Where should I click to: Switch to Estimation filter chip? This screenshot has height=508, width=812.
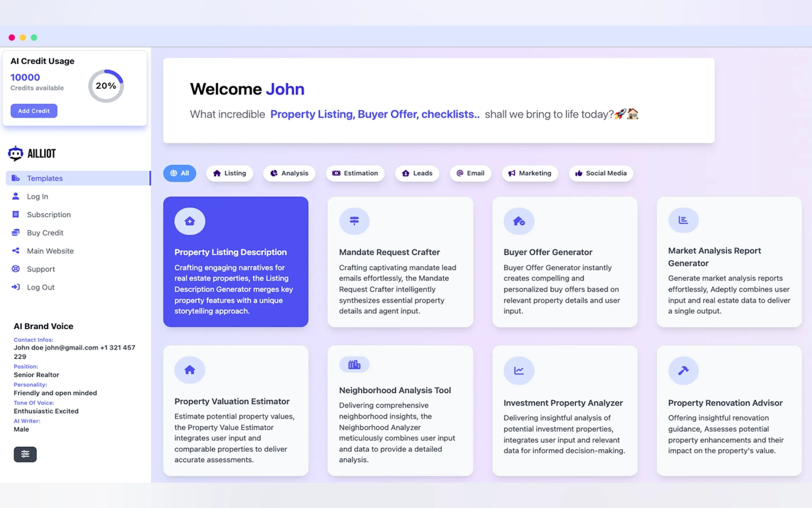coord(355,173)
